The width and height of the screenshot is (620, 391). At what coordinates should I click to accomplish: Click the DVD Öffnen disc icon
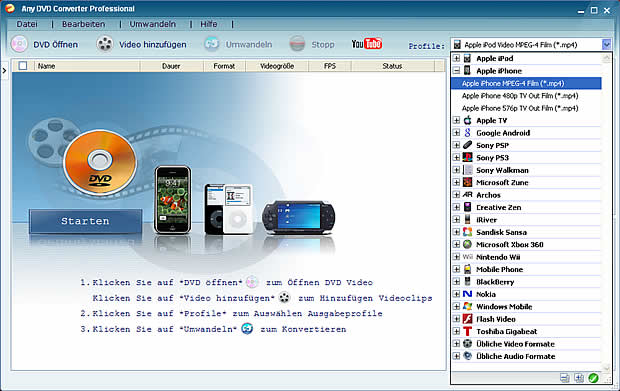point(19,44)
